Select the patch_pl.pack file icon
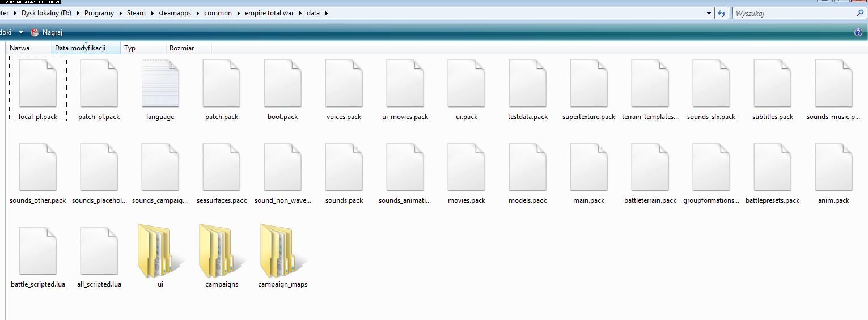The width and height of the screenshot is (868, 320). (99, 83)
